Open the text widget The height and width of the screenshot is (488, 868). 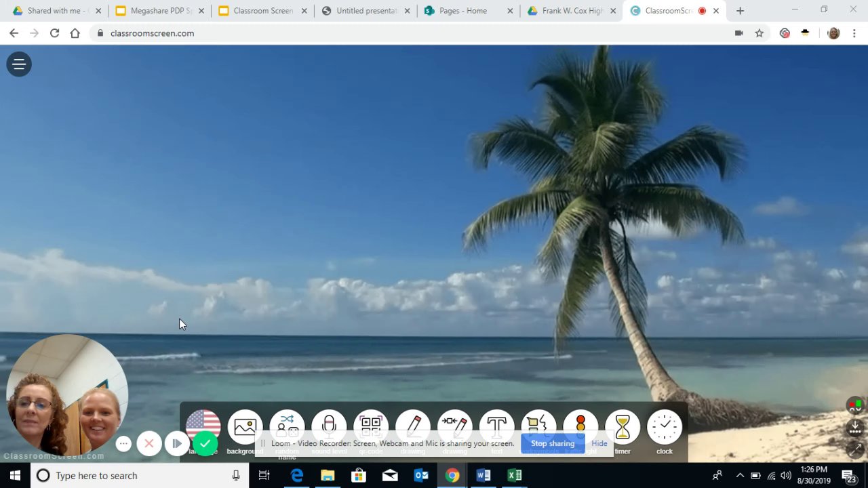pyautogui.click(x=497, y=427)
